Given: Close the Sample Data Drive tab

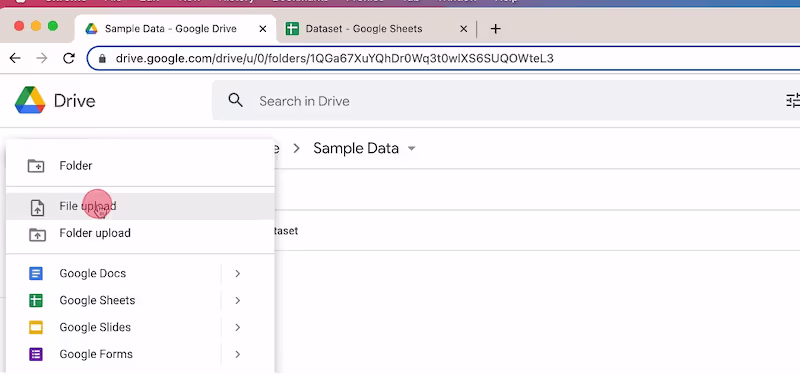Looking at the screenshot, I should 263,29.
